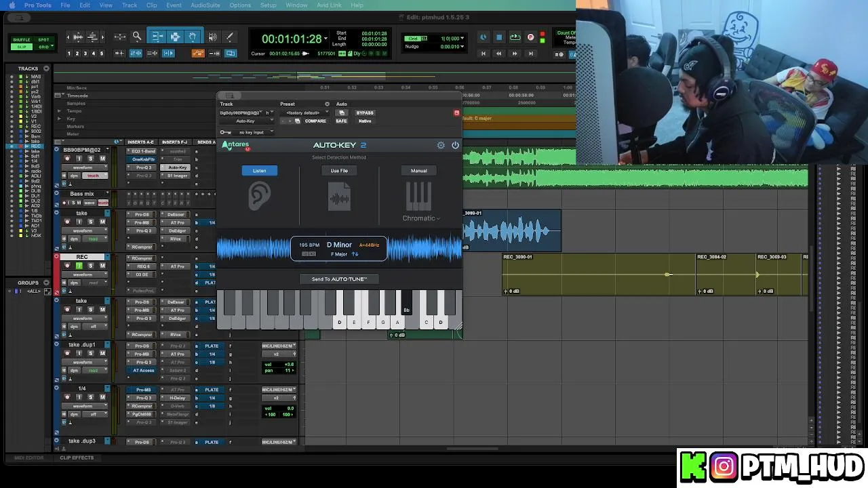This screenshot has width=868, height=488.
Task: Click the ear Listen icon
Action: click(259, 197)
